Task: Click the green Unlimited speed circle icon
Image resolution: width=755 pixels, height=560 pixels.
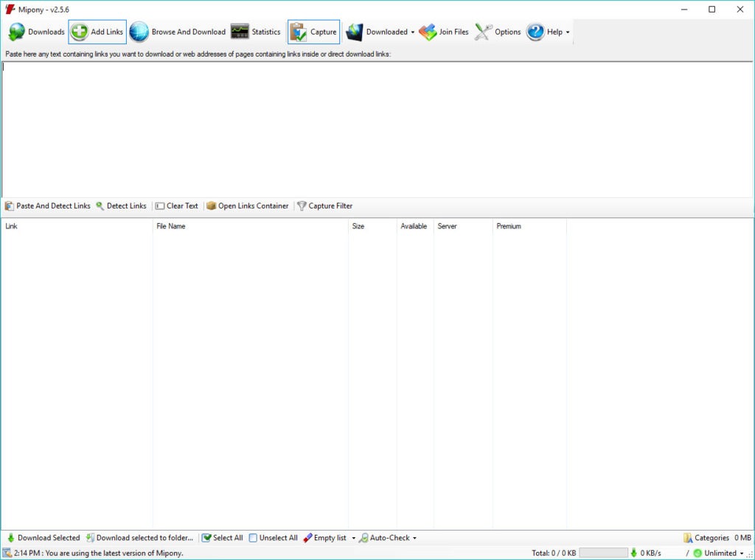Action: (697, 553)
